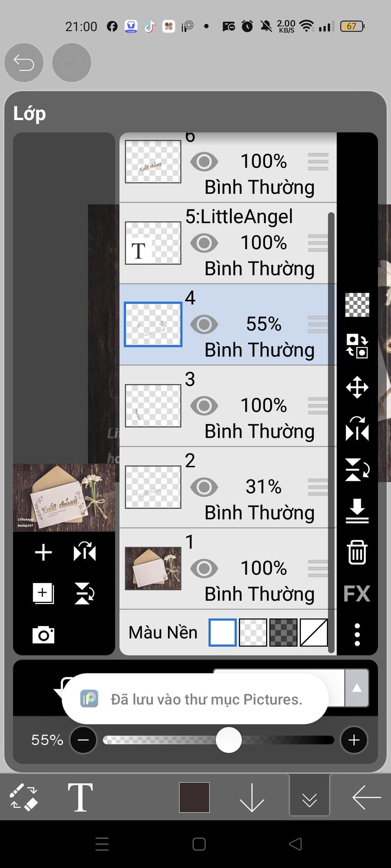The image size is (391, 868).
Task: Hide layer 1 background photo
Action: tap(204, 569)
